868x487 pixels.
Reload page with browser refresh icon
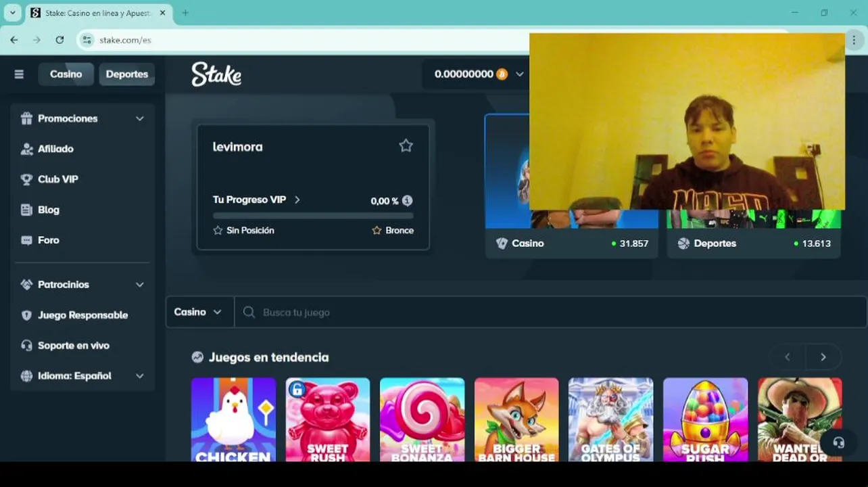(59, 40)
